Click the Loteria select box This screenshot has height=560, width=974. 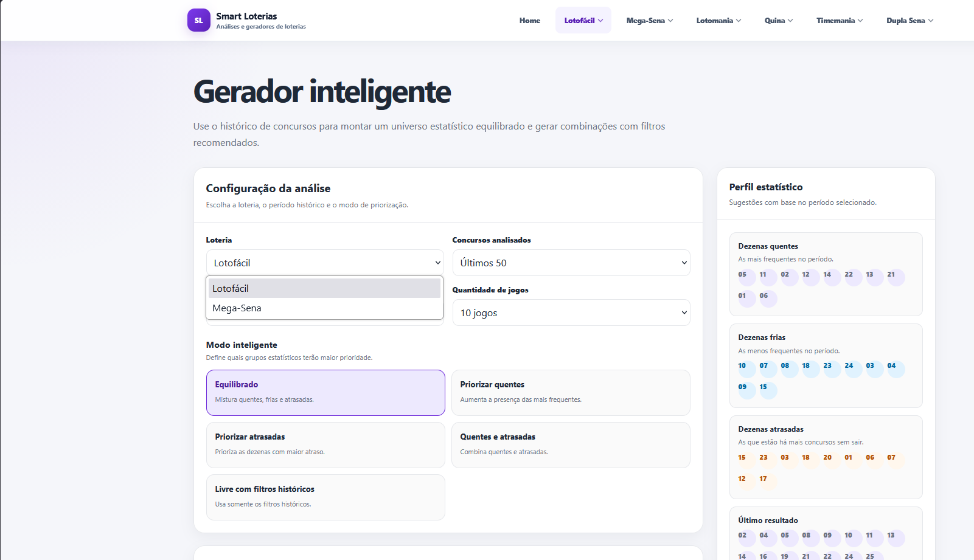tap(325, 263)
